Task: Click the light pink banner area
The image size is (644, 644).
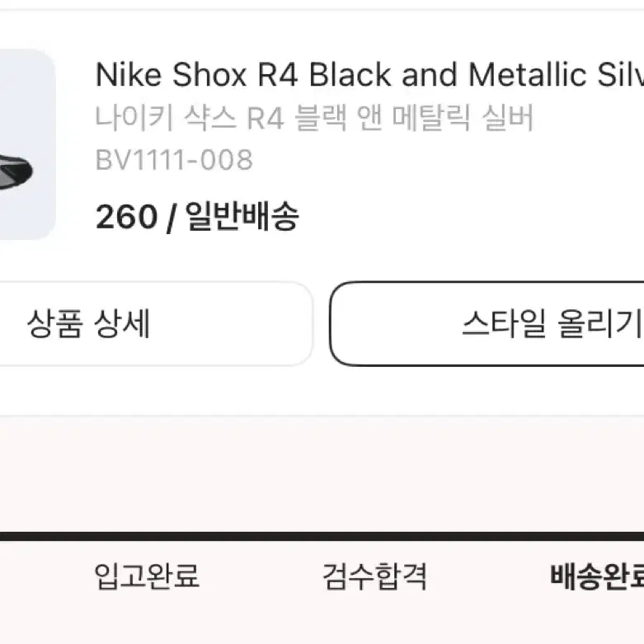Action: click(x=322, y=472)
